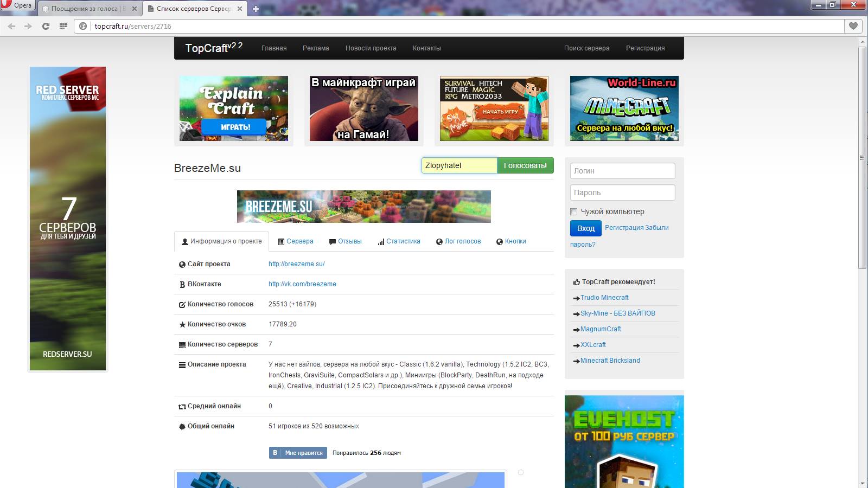The height and width of the screenshot is (488, 868).
Task: Toggle the Чужой компьютер checkbox
Action: 573,211
